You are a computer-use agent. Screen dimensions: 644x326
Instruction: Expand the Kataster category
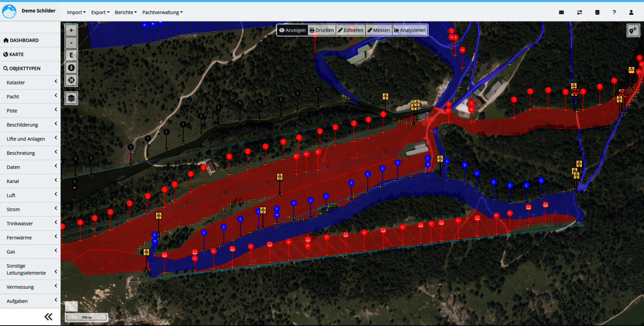30,83
